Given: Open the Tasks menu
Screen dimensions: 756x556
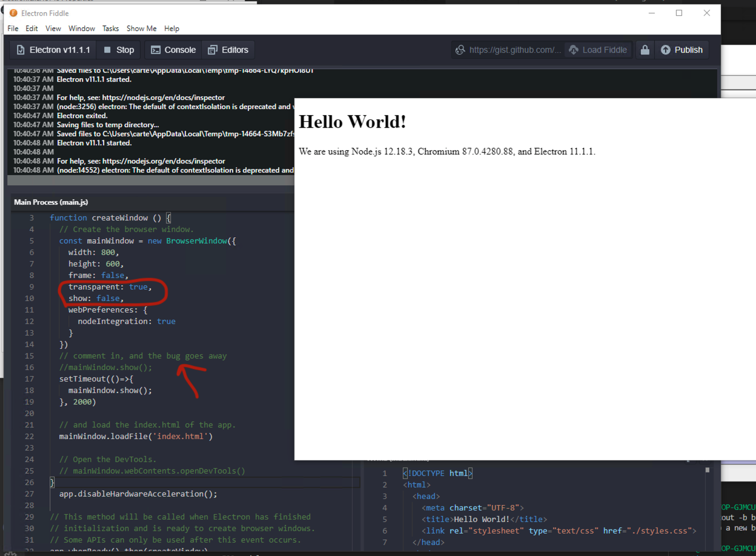Looking at the screenshot, I should pos(110,28).
